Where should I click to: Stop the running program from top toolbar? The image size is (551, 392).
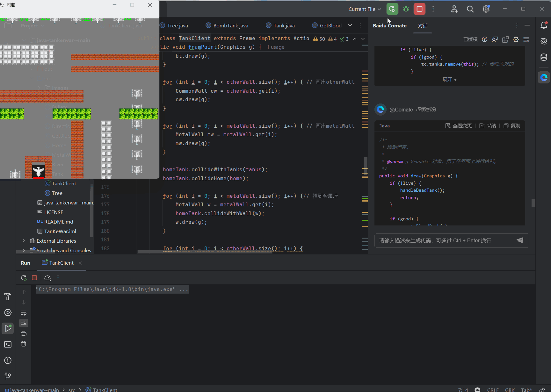click(x=420, y=9)
